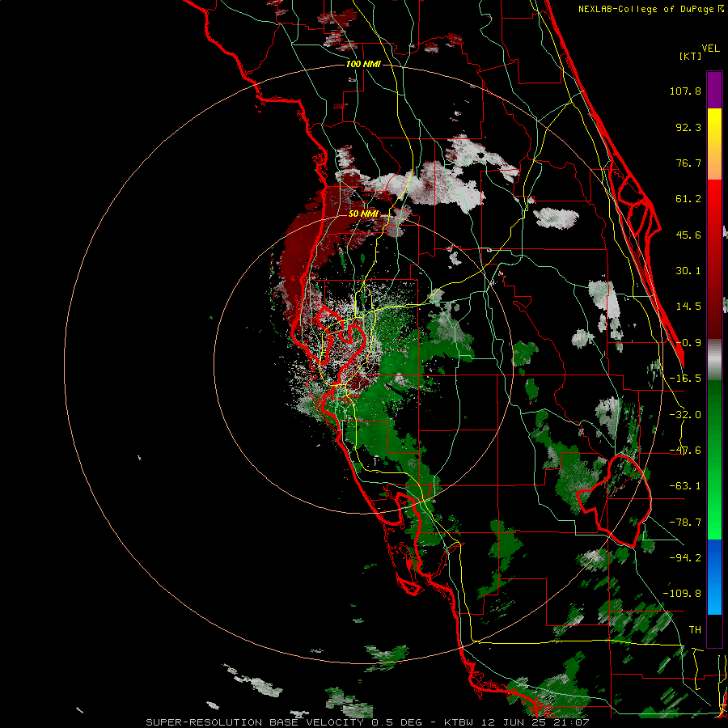Click the 45.6 velocity scale value
The height and width of the screenshot is (728, 728).
[x=688, y=235]
